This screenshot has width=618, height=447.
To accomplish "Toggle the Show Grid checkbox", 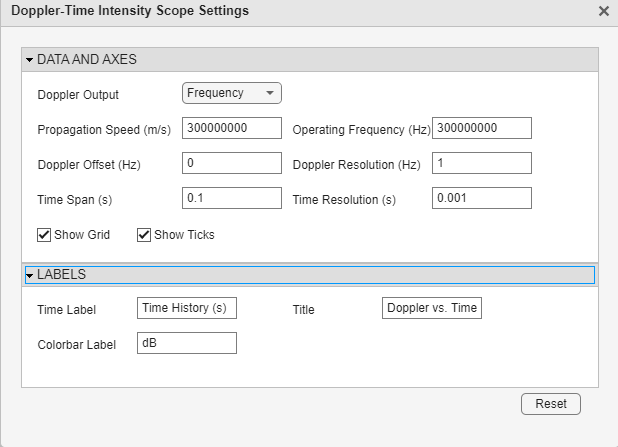I will (x=44, y=235).
